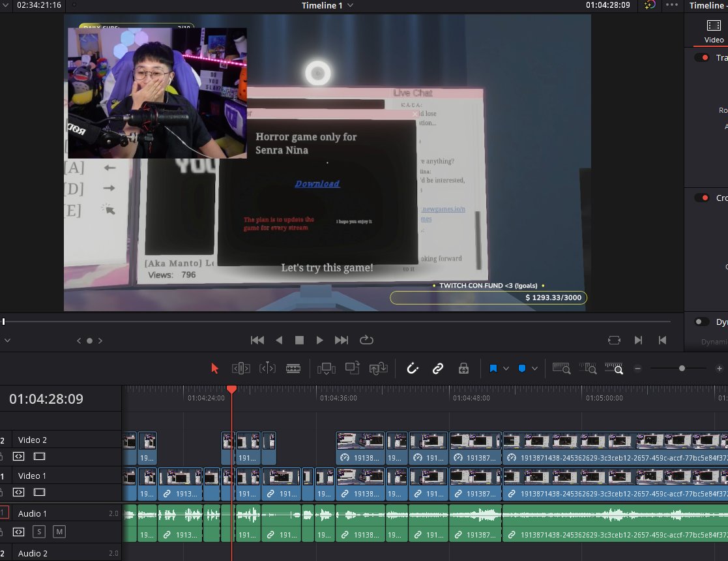728x561 pixels.
Task: Click the viewer scrubber bar handle
Action: 3,321
